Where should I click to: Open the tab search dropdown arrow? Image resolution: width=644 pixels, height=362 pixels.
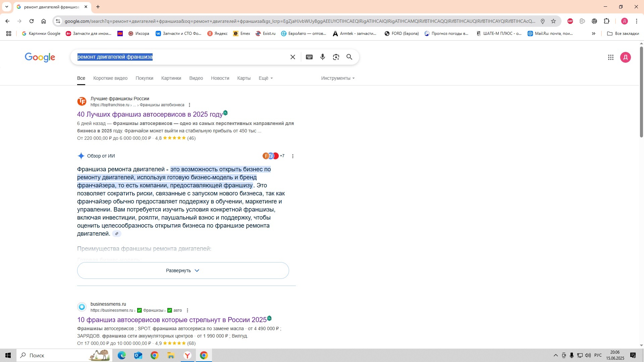6,7
